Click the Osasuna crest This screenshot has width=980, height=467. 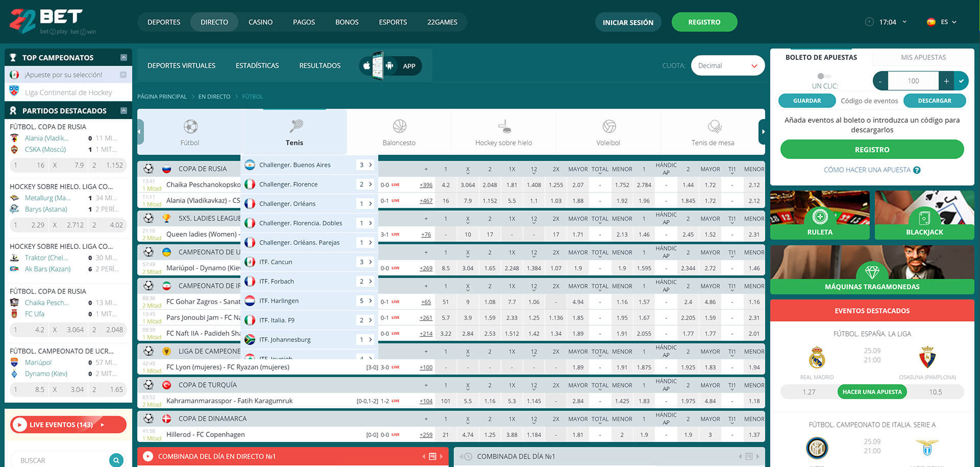tap(927, 357)
